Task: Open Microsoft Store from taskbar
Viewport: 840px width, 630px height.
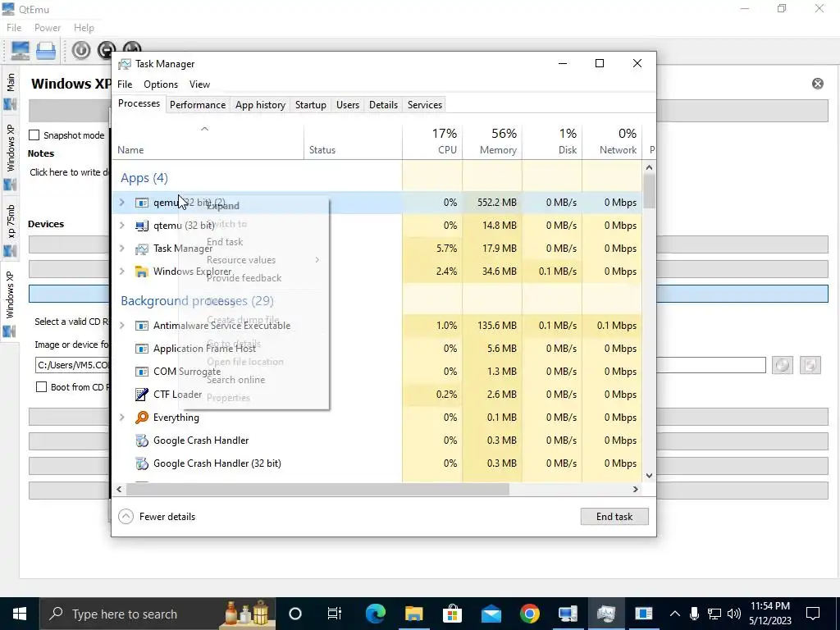Action: (x=452, y=614)
